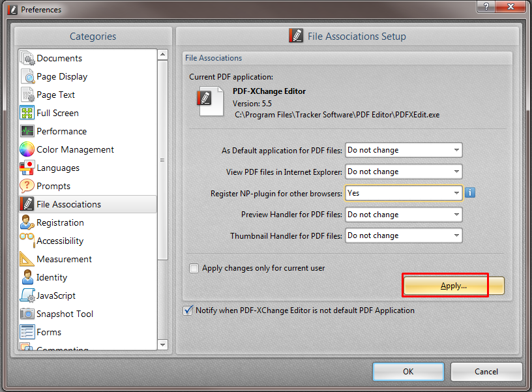532x392 pixels.
Task: Click the Performance monitor icon
Action: 27,131
